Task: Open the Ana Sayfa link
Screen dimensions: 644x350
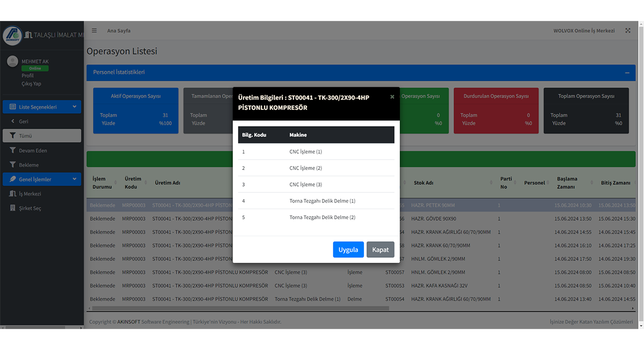Action: [119, 31]
